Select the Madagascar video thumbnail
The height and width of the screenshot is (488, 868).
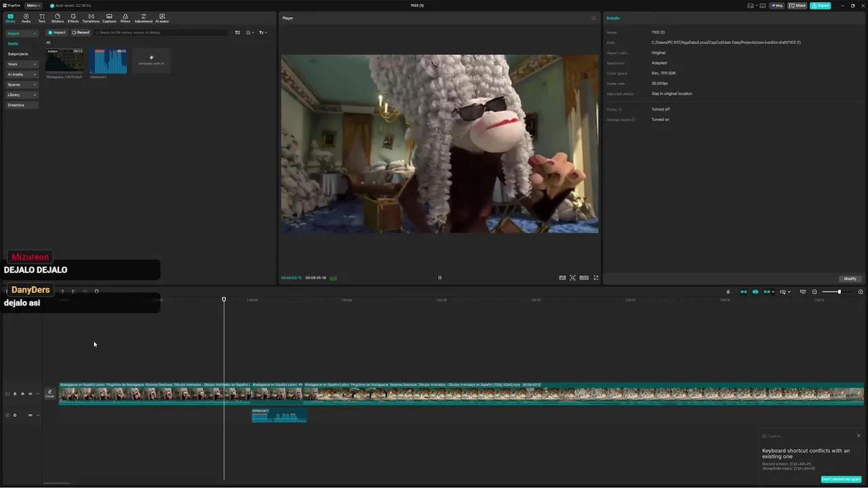[64, 61]
